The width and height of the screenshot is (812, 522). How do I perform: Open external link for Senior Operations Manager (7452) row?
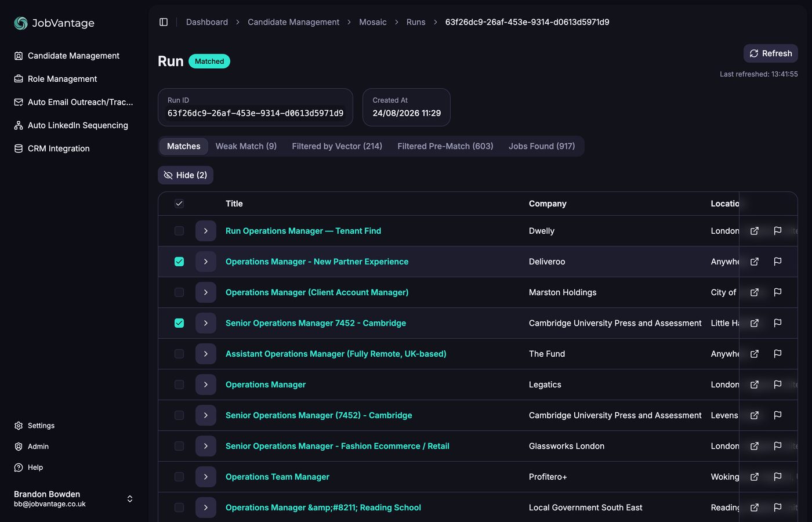click(x=755, y=415)
